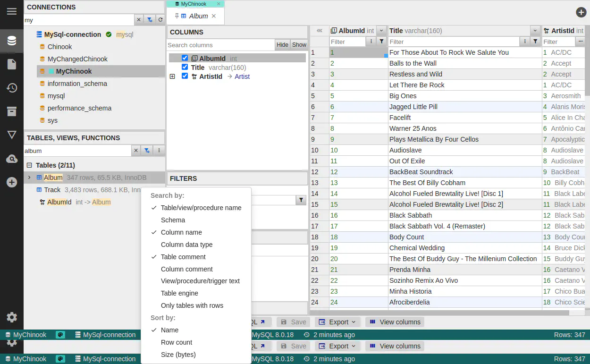Uncheck the AlbumId column checkbox
Image resolution: width=590 pixels, height=364 pixels.
pyautogui.click(x=185, y=58)
